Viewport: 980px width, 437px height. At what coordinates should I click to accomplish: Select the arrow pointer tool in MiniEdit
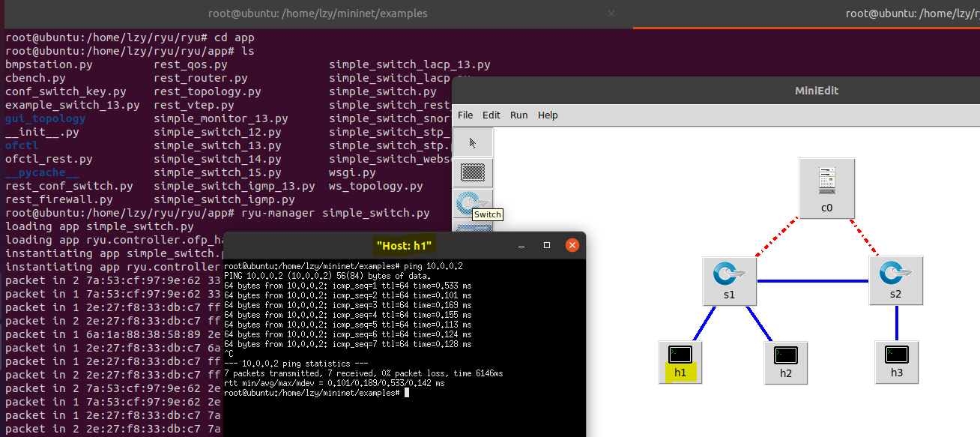click(x=472, y=142)
